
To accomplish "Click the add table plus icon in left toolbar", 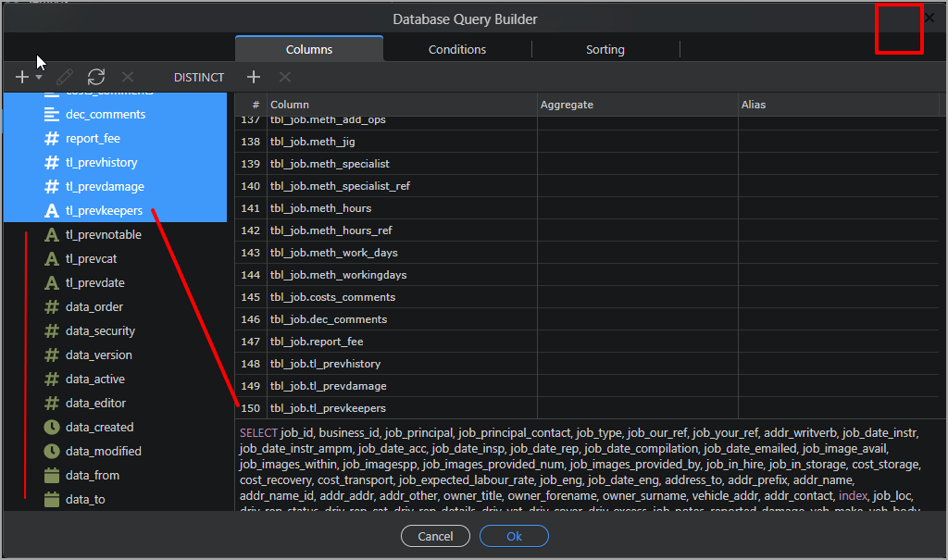I will click(22, 77).
